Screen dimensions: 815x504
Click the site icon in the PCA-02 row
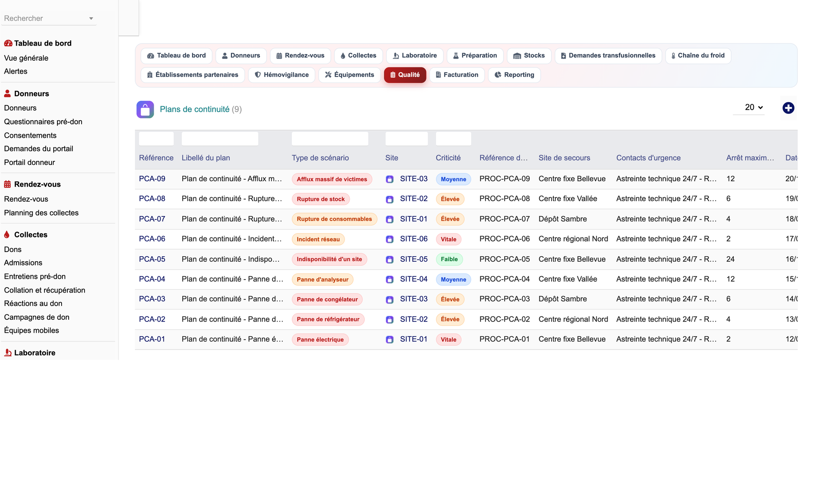click(x=389, y=320)
